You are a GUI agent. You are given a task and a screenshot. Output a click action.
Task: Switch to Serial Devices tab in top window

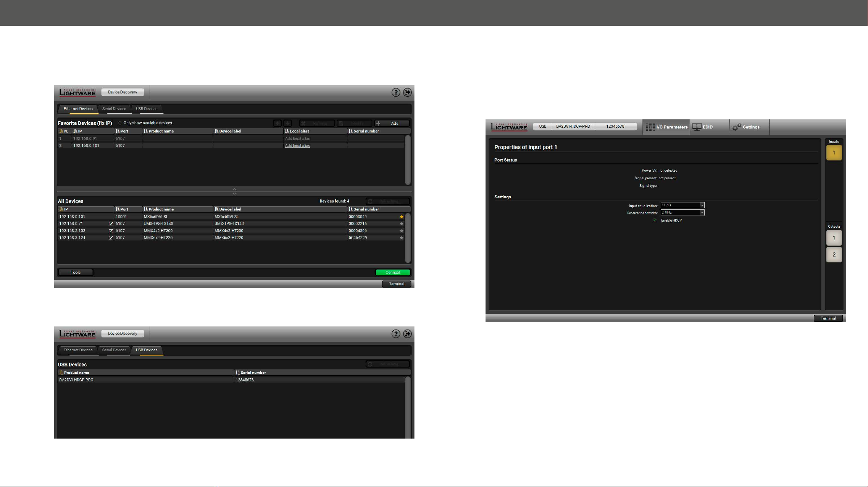pyautogui.click(x=114, y=109)
